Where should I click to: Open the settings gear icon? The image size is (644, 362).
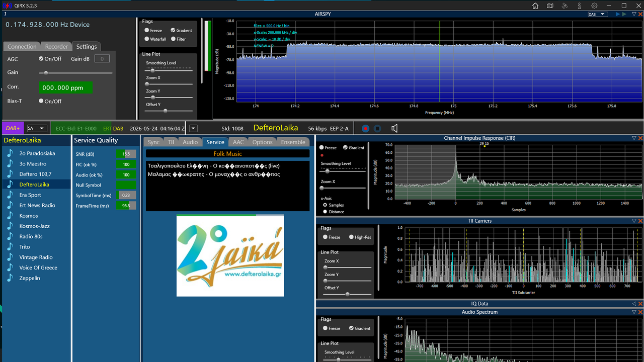[594, 6]
